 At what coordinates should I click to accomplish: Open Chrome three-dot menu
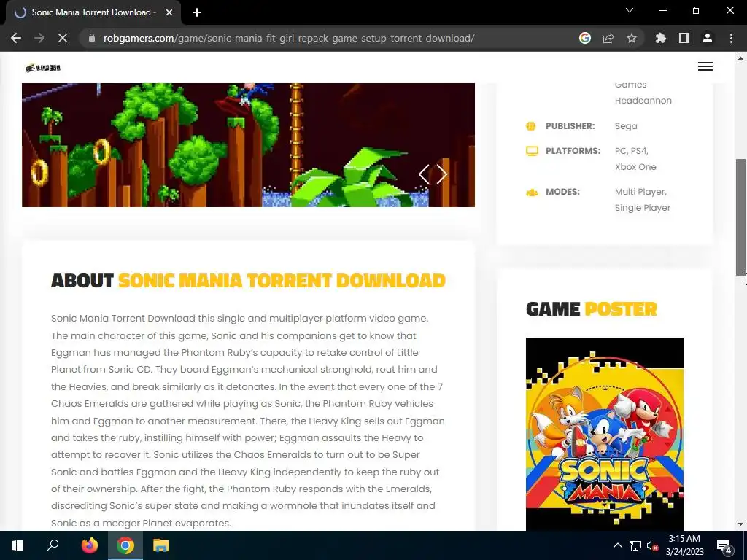[731, 38]
